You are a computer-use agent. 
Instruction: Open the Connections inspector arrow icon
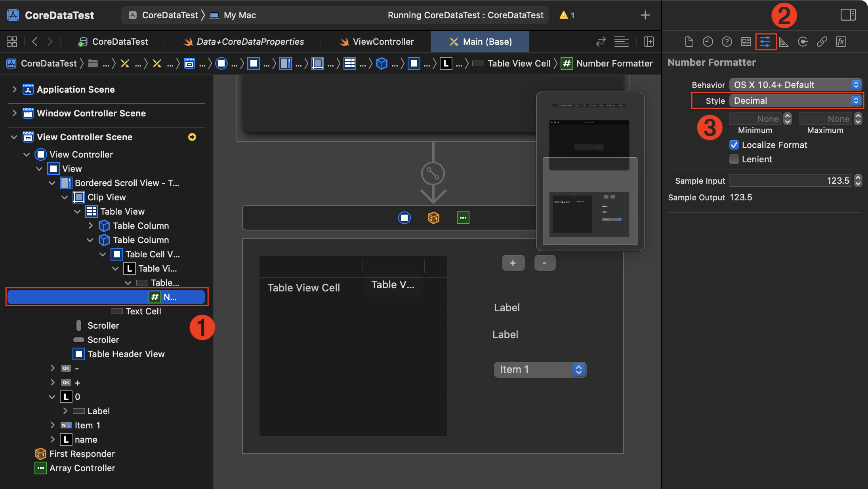coord(803,42)
